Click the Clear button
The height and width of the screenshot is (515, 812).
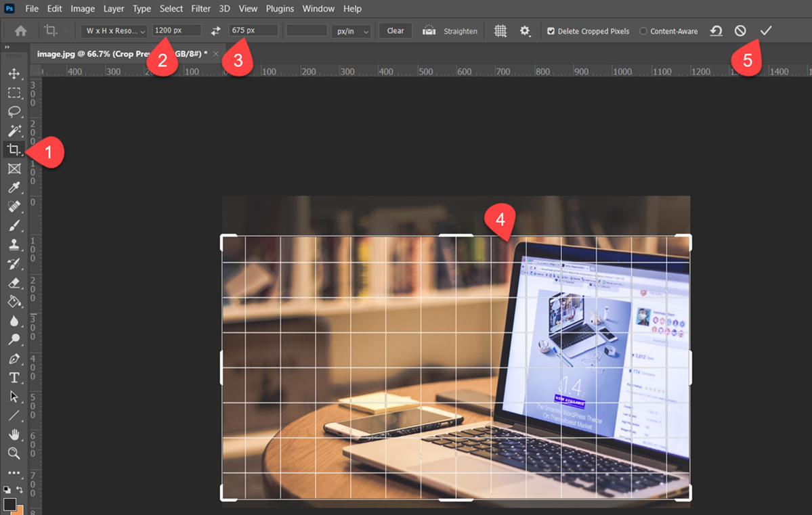point(396,31)
